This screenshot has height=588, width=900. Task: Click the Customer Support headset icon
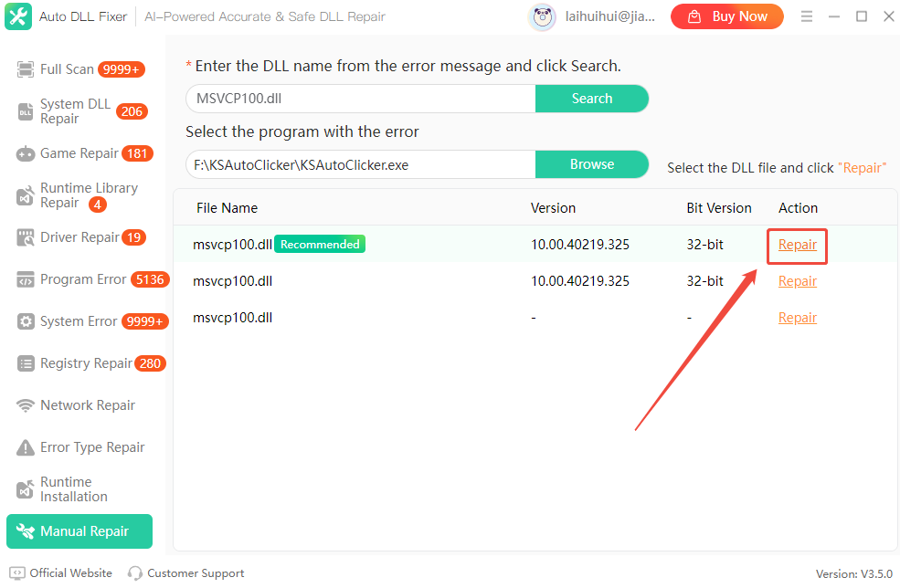pos(135,573)
